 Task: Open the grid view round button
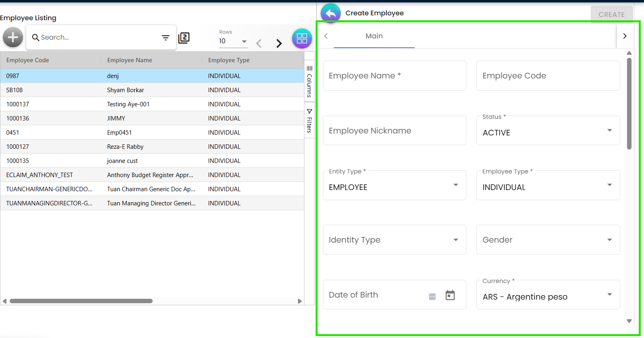[302, 38]
